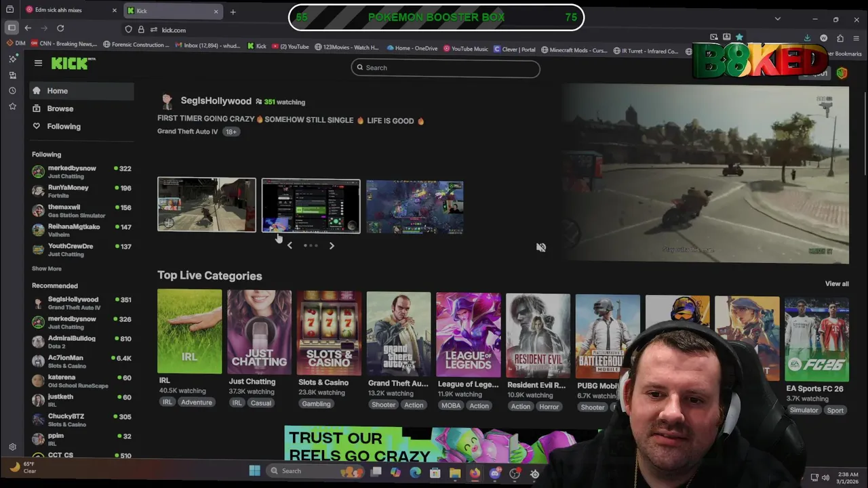Go to previous carousel stream
The height and width of the screenshot is (488, 868).
click(x=290, y=245)
